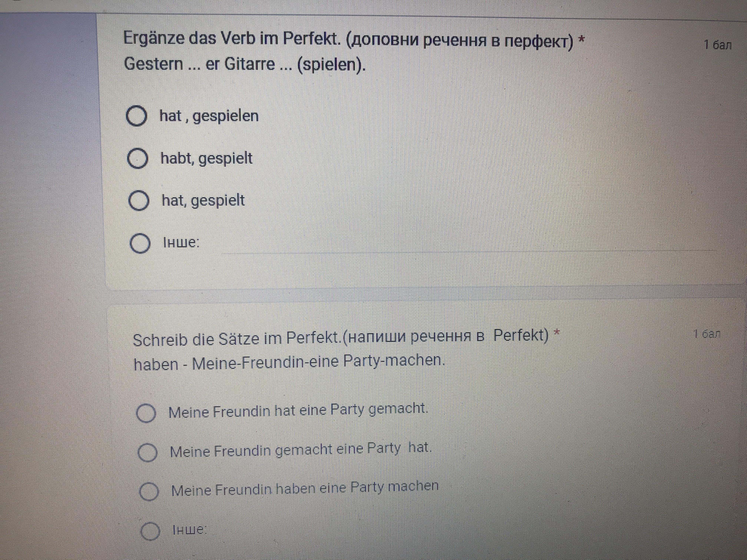Click the 'Gestern ... er Gitarre ... (spielen).' sentence
Image resolution: width=747 pixels, height=560 pixels.
point(245,64)
